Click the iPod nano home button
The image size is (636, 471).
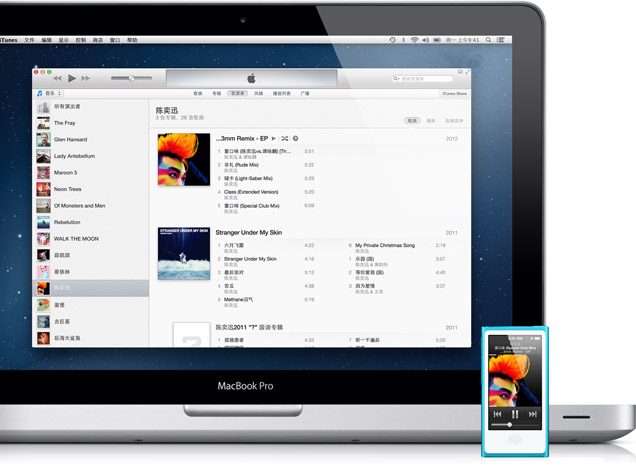(515, 439)
